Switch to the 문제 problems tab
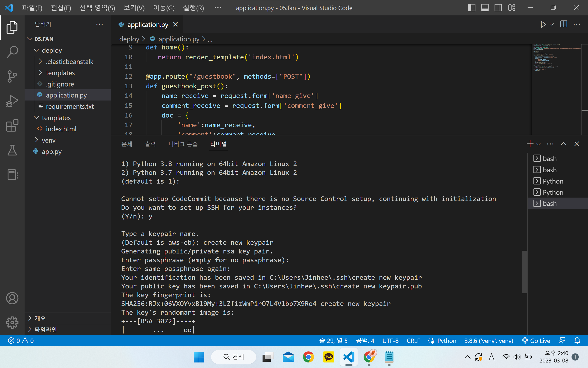Screen dimensions: 588x368 click(127, 144)
